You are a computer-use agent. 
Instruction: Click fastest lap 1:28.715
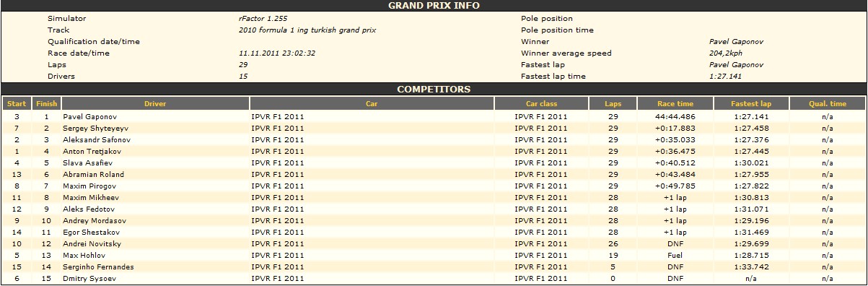coord(751,255)
